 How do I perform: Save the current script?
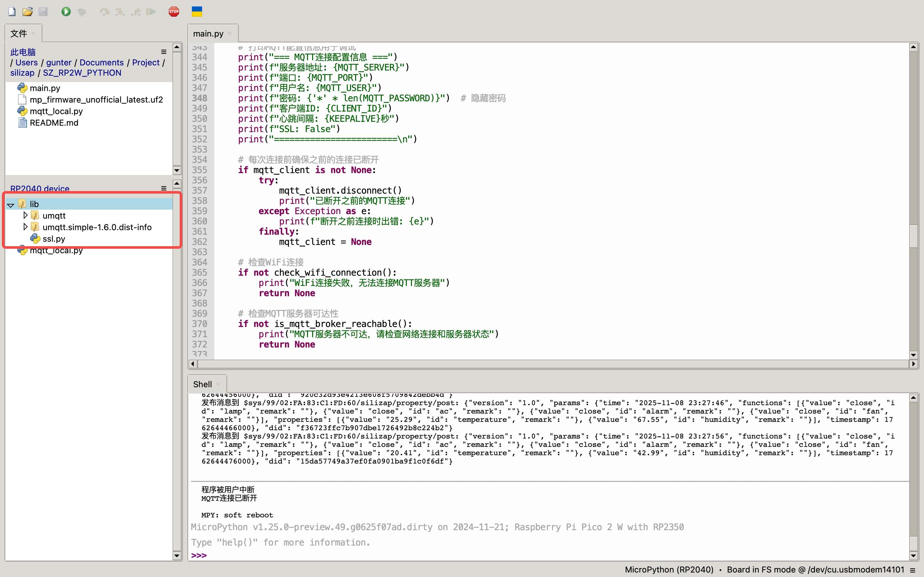[44, 12]
